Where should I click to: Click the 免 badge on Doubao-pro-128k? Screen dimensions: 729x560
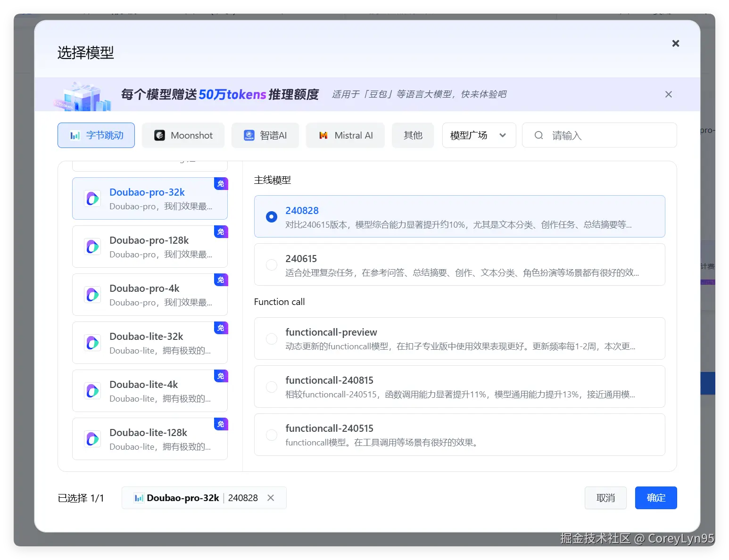[221, 232]
